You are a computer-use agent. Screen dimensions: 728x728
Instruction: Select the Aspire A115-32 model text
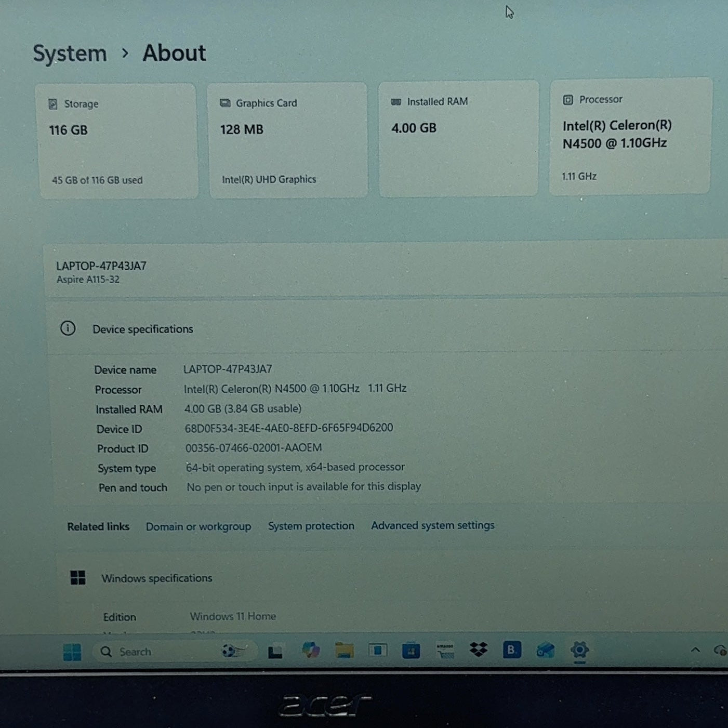(88, 280)
